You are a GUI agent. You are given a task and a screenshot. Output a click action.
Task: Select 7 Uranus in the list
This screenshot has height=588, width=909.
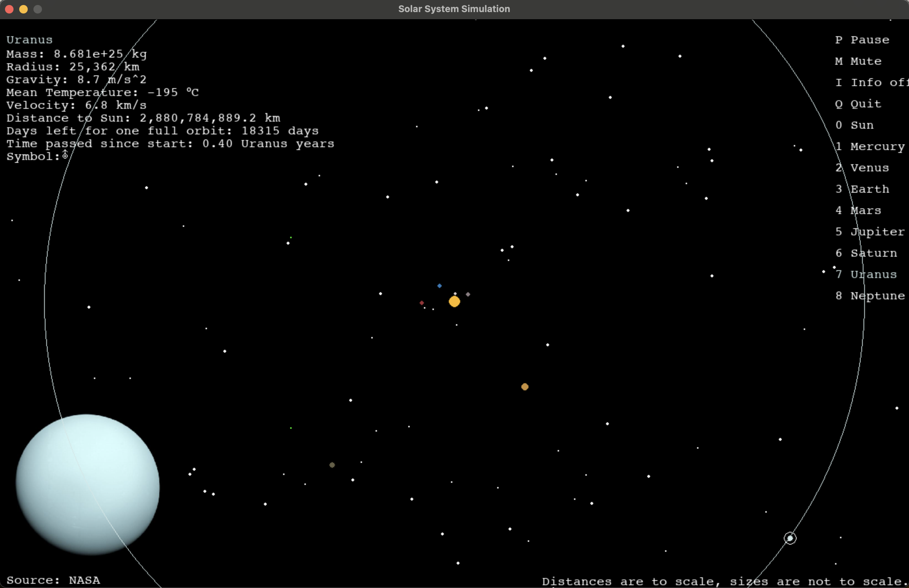tap(866, 274)
